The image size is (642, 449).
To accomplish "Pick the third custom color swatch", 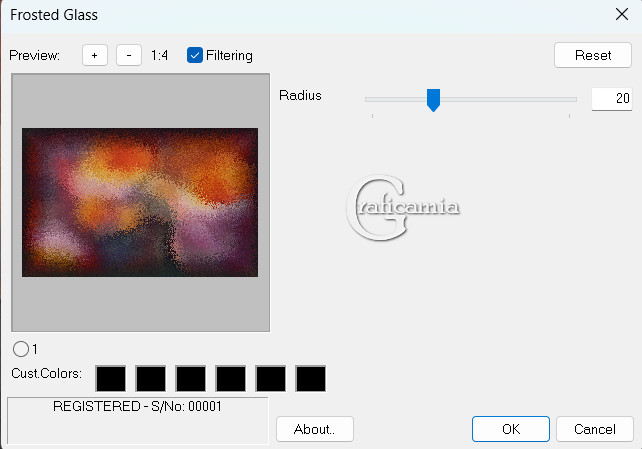I will [x=191, y=379].
